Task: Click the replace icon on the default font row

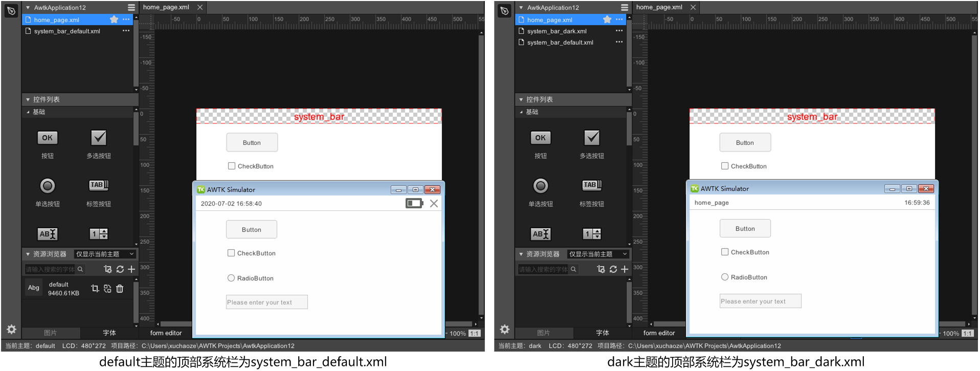Action: 107,289
